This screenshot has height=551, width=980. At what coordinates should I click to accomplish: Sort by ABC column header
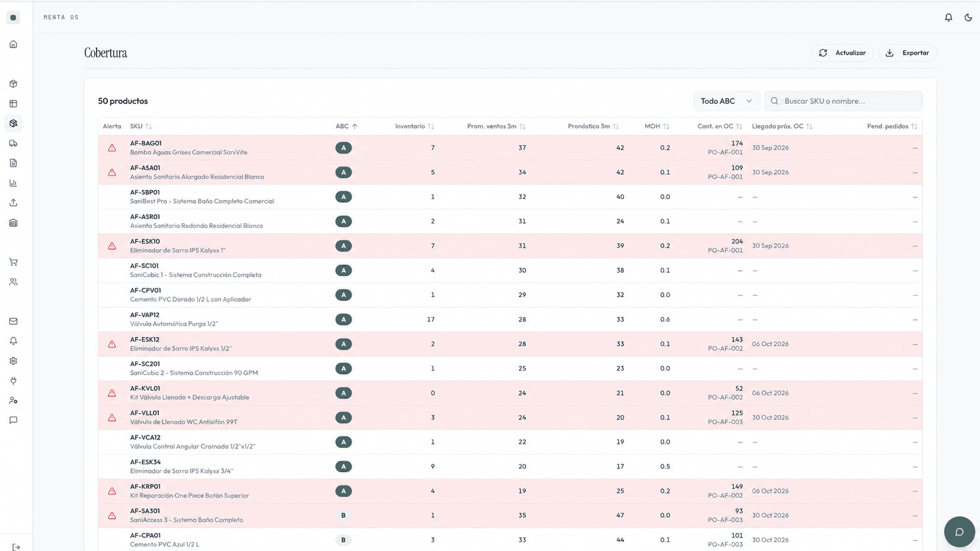click(x=346, y=126)
